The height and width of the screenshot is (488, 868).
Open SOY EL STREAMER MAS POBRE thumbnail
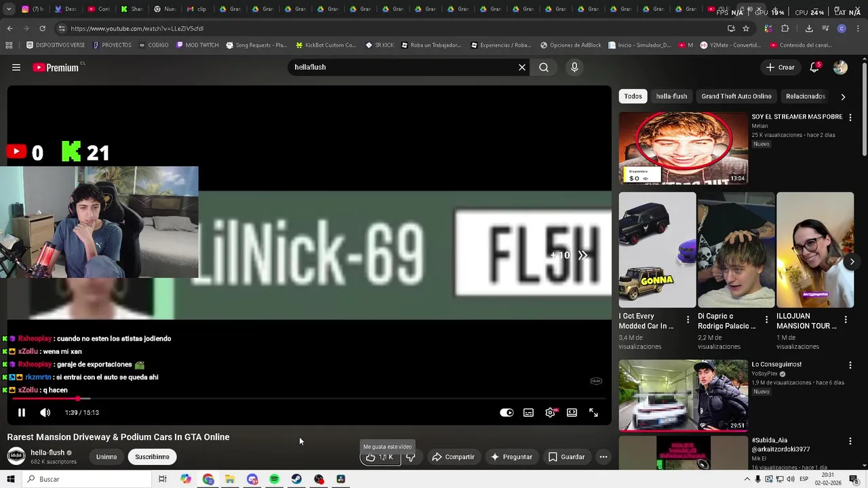point(684,148)
